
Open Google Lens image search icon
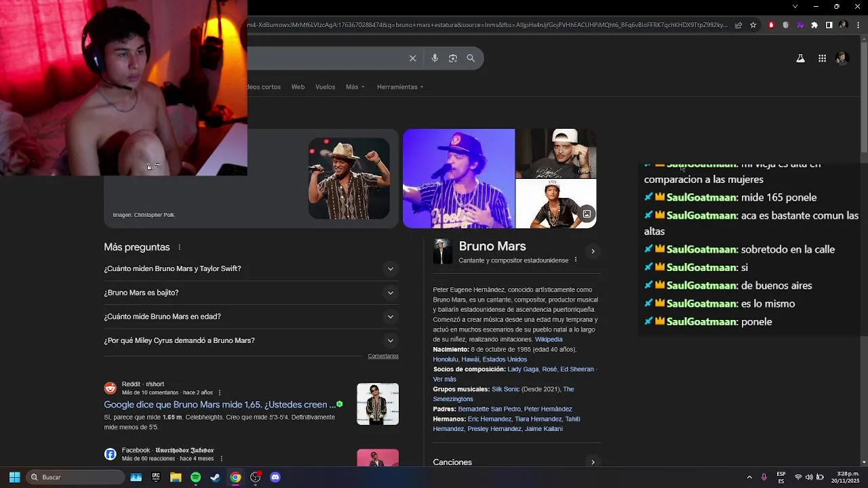point(453,58)
